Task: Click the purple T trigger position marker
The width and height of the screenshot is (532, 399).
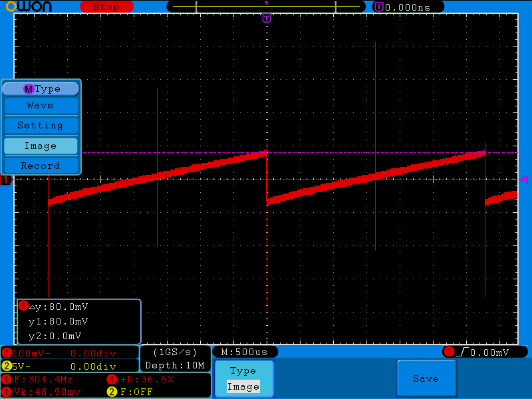Action: pos(267,18)
